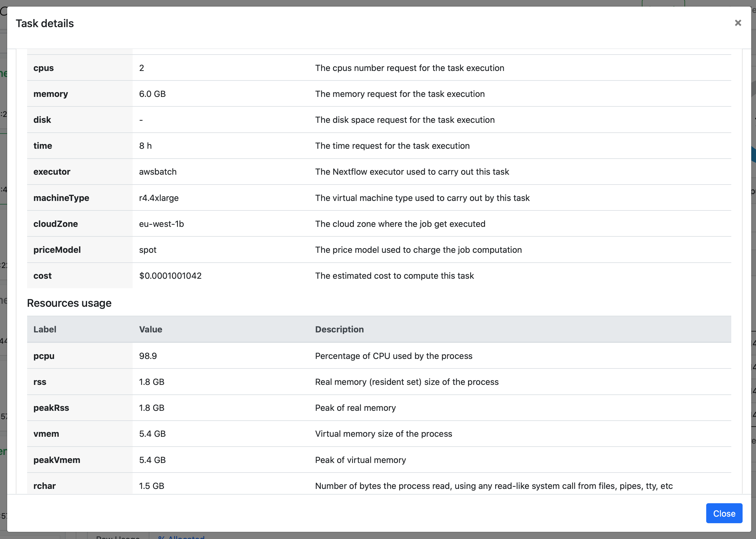Click the 6.0 GB memory request value
756x539 pixels.
pos(152,94)
